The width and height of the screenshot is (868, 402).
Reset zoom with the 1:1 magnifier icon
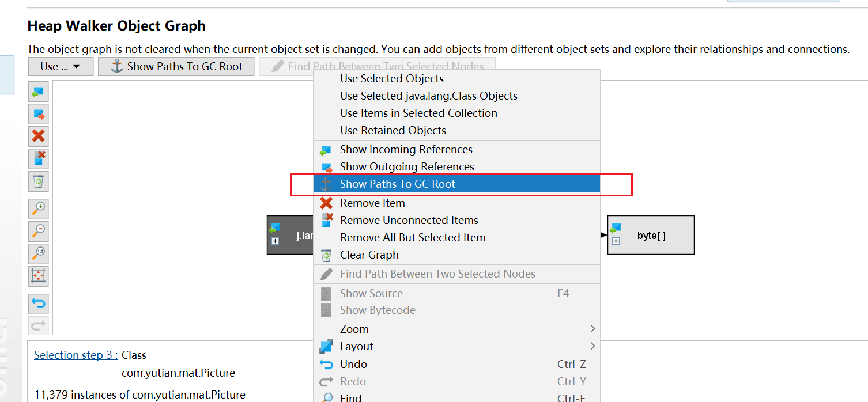pos(38,253)
